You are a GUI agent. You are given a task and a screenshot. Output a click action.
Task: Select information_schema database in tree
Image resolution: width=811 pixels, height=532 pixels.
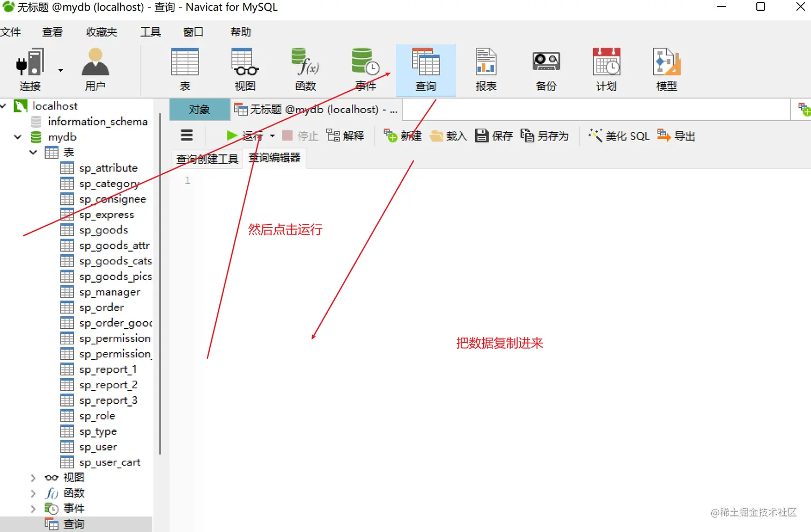98,122
